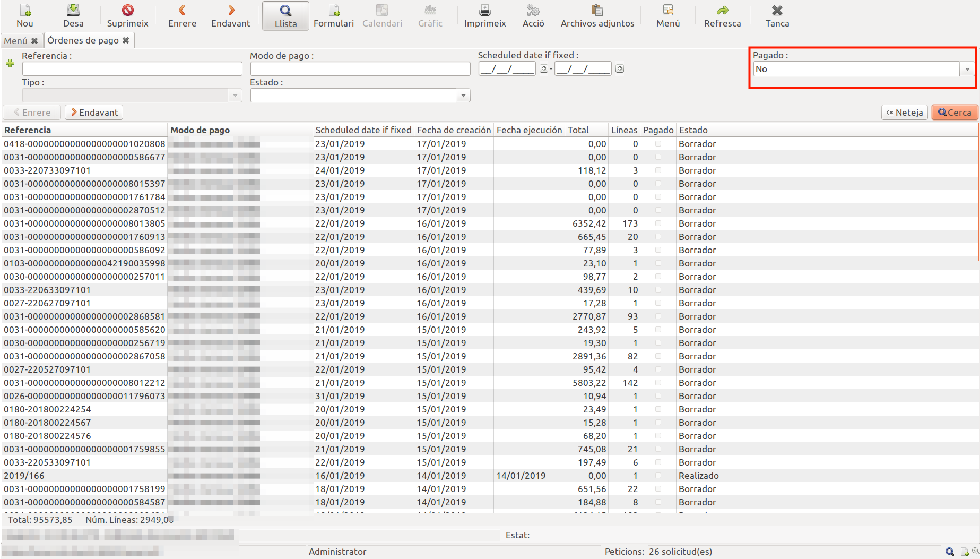Sort by the Total column header
This screenshot has height=559, width=980.
pos(586,130)
